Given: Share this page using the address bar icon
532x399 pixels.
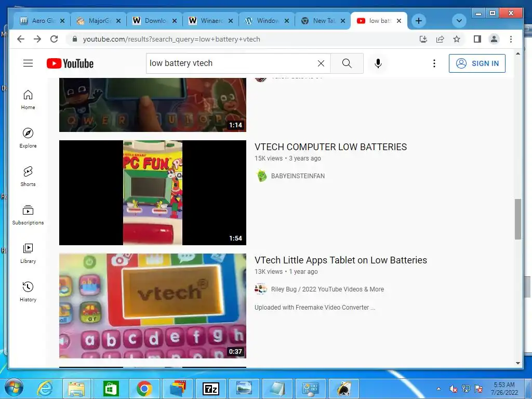Looking at the screenshot, I should [440, 39].
